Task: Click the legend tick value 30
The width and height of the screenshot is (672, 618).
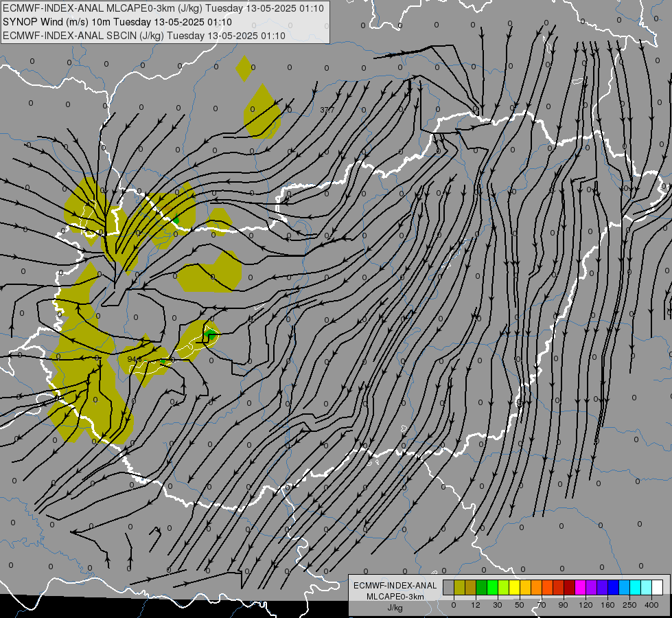Action: (x=498, y=605)
